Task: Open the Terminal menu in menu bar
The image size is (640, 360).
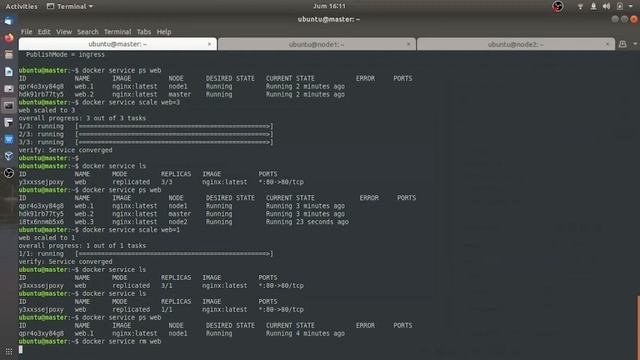Action: point(118,32)
